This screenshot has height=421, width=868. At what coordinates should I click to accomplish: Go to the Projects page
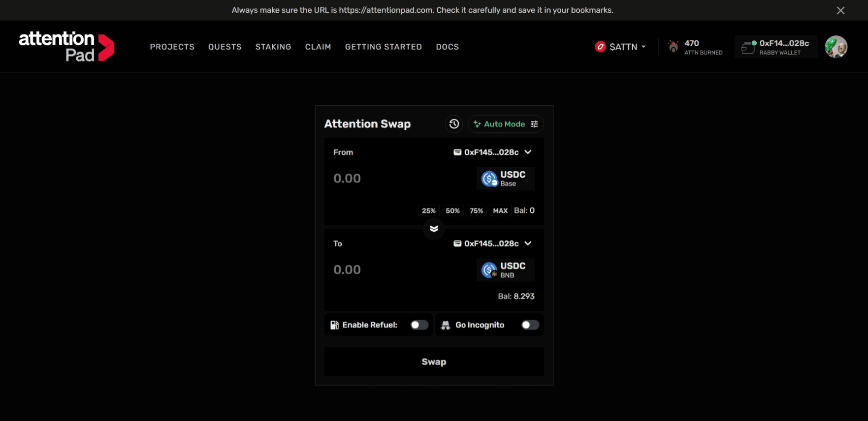pyautogui.click(x=172, y=47)
